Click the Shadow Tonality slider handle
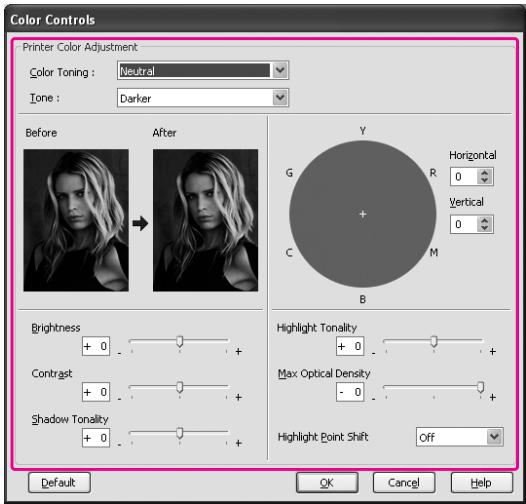526x504 pixels. [180, 433]
